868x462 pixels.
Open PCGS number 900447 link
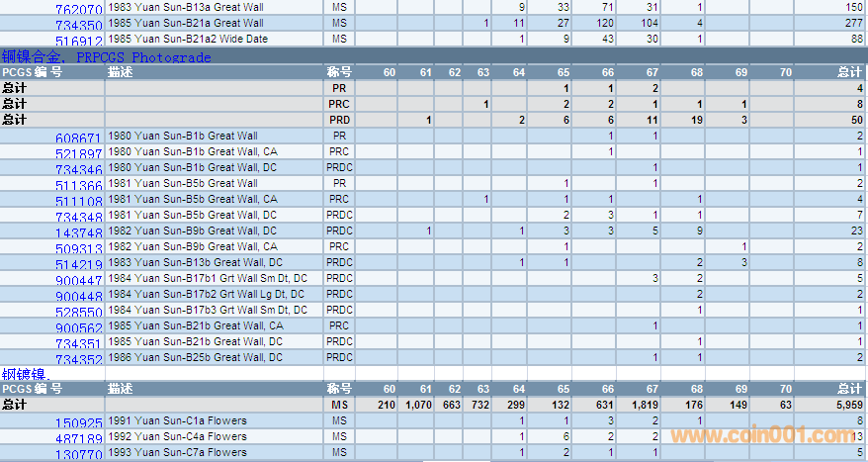pos(78,280)
